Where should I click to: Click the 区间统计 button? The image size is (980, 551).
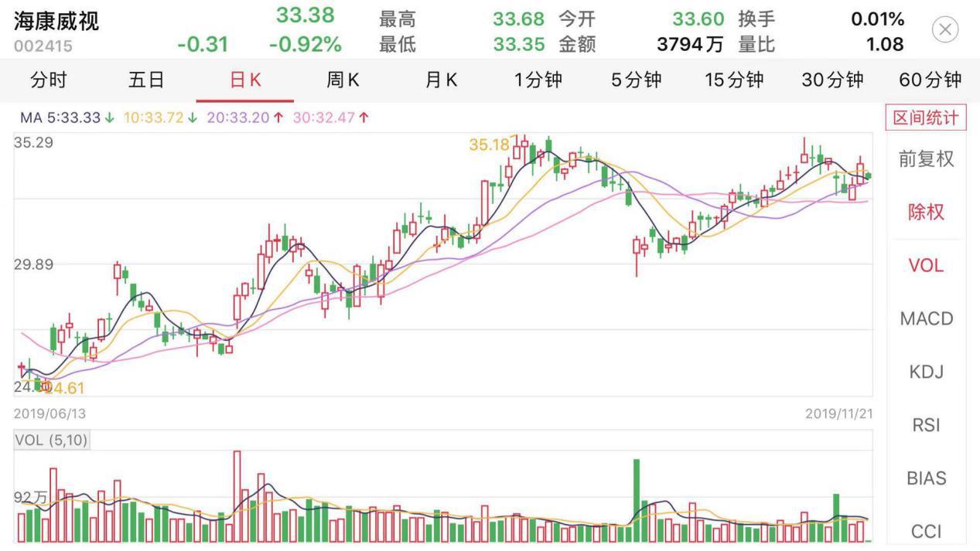tap(926, 118)
